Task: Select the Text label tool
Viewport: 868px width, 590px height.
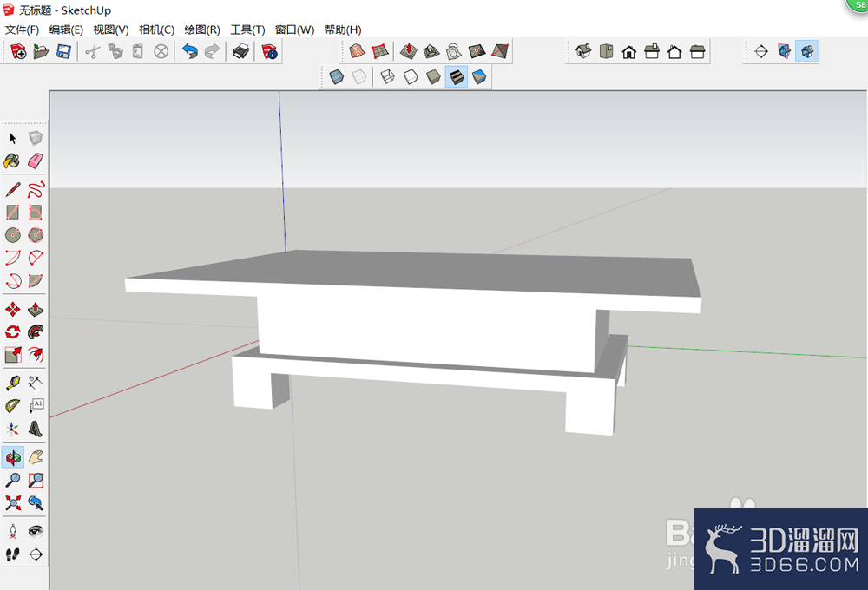Action: point(36,406)
